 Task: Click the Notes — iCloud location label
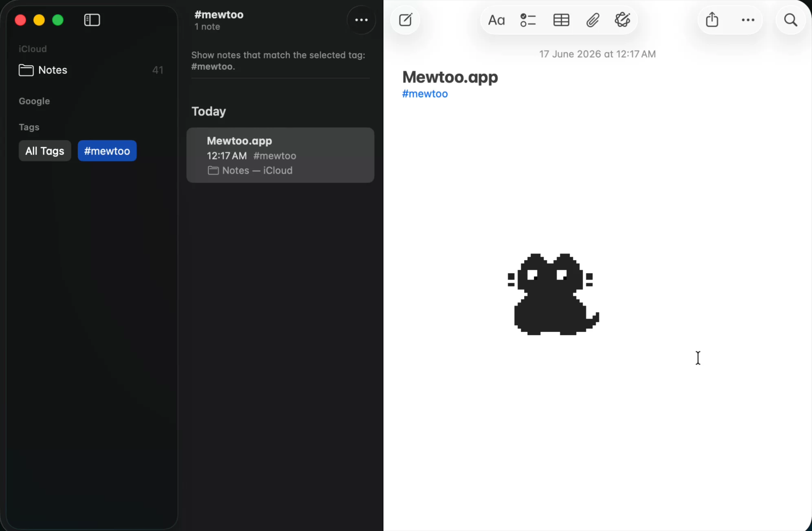(x=257, y=171)
